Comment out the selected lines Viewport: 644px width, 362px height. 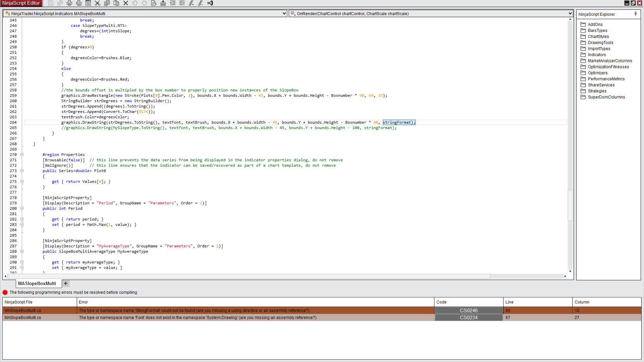191,3
